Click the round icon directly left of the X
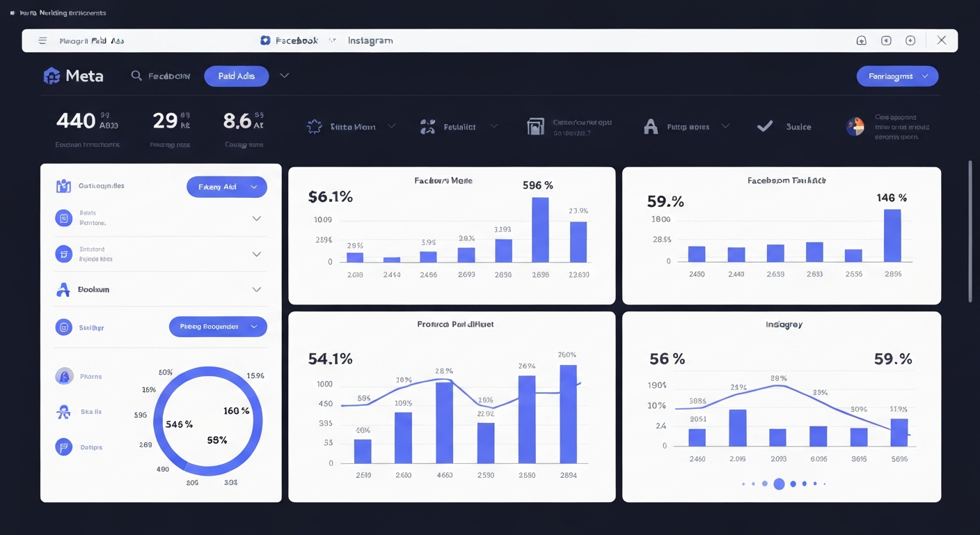Image resolution: width=980 pixels, height=535 pixels. coord(910,40)
